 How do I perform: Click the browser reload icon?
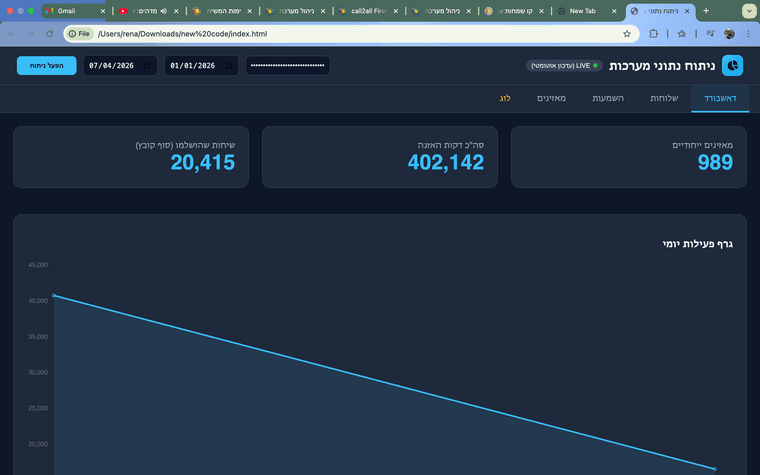tap(49, 33)
